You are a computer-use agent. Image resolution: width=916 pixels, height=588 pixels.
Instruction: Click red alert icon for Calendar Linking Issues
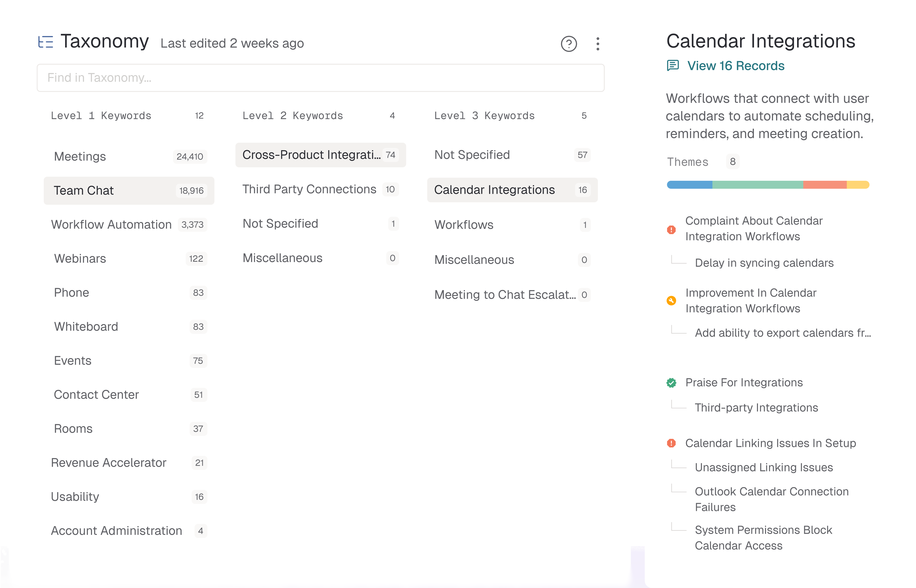[671, 443]
